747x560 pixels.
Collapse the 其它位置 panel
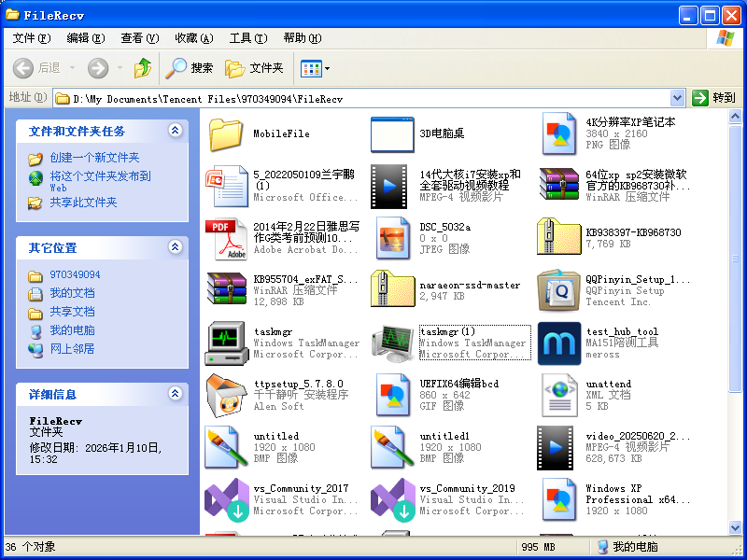[x=175, y=247]
